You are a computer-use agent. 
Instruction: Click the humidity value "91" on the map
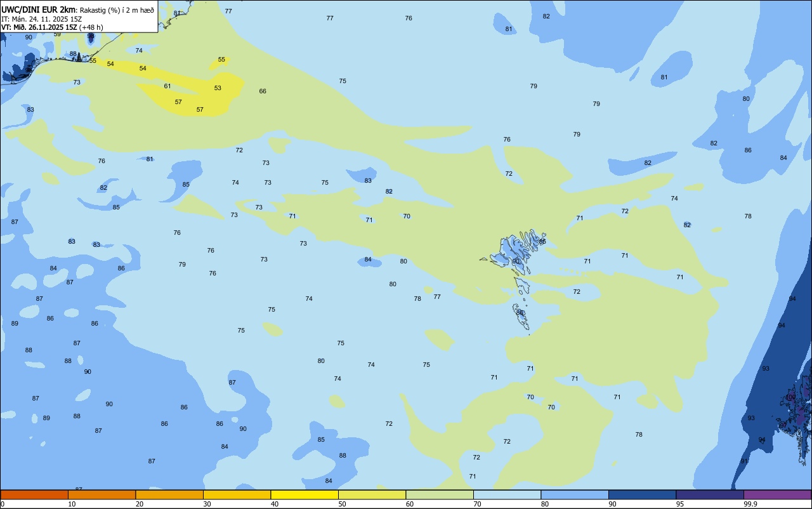tap(744, 461)
